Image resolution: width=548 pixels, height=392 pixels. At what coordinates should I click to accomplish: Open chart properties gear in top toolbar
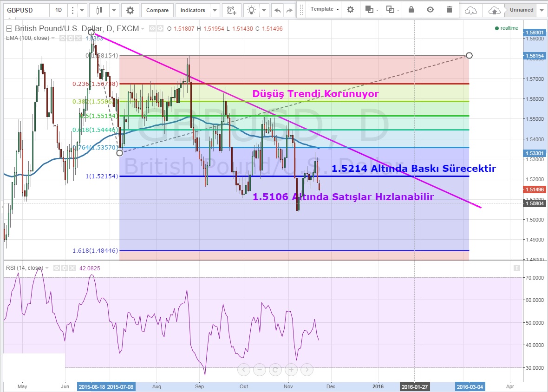(130, 10)
